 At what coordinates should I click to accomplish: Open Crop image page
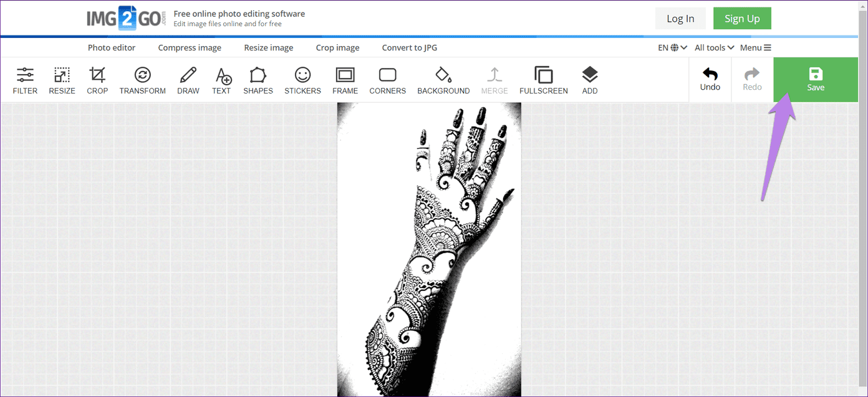337,47
